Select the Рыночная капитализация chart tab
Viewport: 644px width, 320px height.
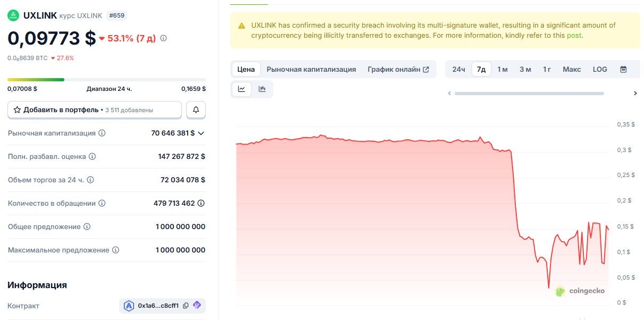click(311, 69)
